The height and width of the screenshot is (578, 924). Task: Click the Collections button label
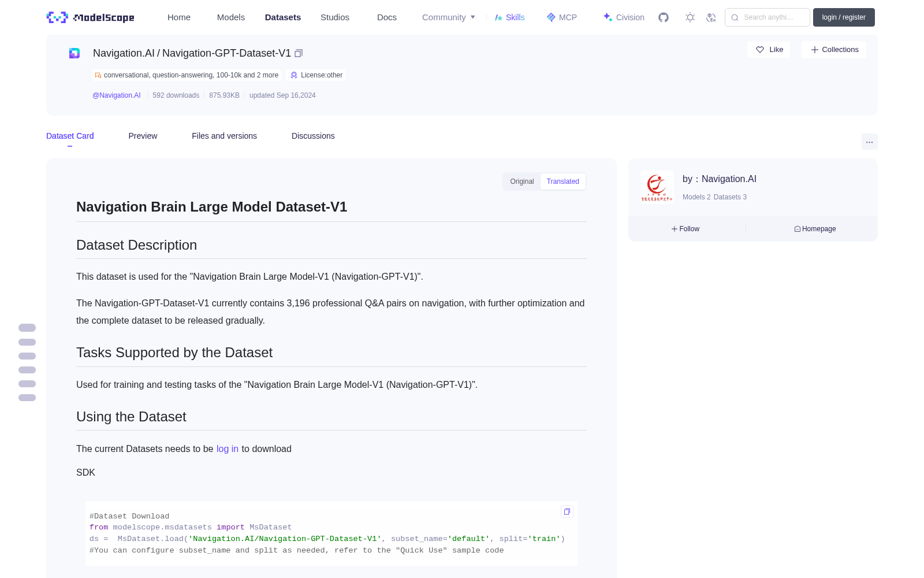point(840,50)
